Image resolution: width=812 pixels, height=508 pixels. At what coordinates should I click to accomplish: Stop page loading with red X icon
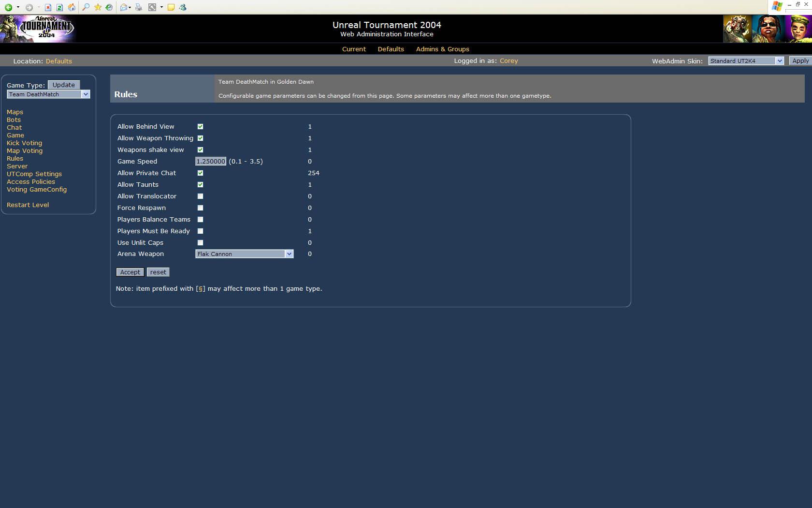[x=48, y=7]
